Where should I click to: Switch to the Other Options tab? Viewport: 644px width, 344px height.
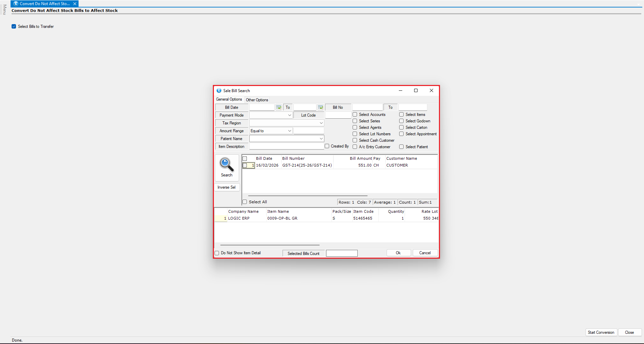[257, 100]
